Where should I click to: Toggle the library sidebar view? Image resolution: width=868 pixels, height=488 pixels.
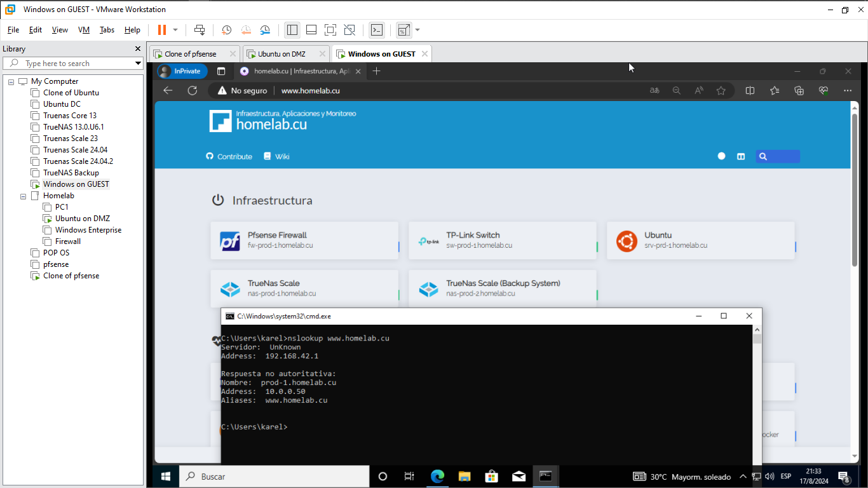292,30
